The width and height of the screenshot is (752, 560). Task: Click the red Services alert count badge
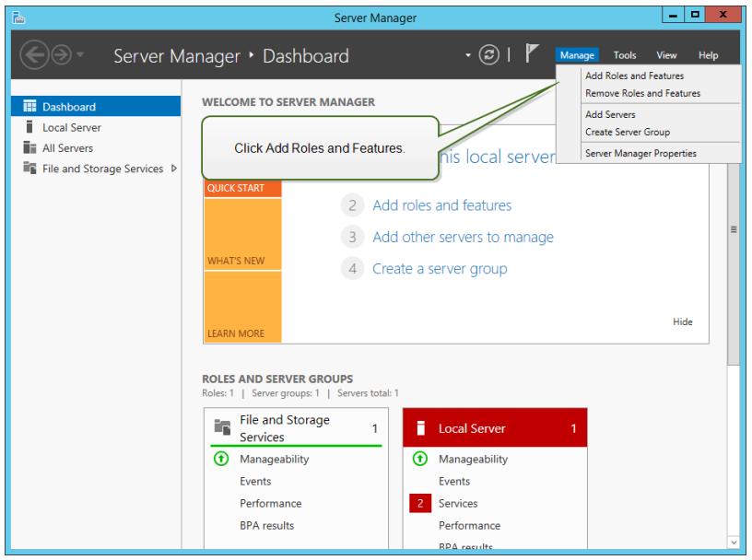tap(420, 504)
